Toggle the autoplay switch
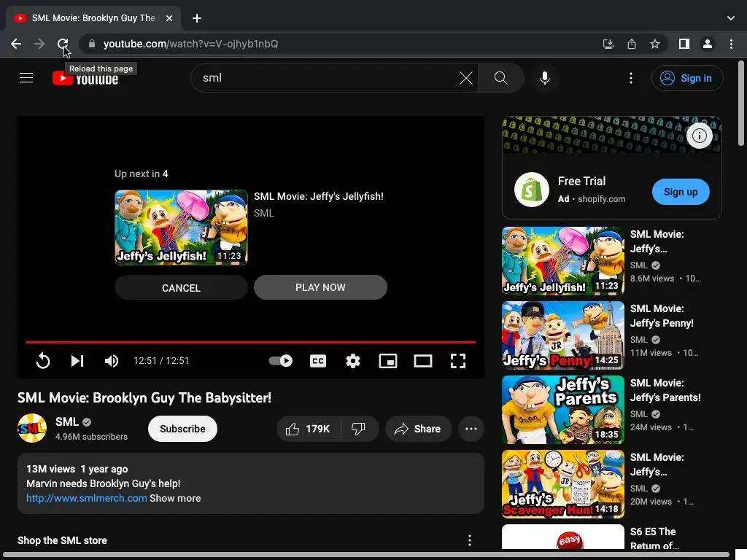Image resolution: width=747 pixels, height=560 pixels. [x=281, y=360]
